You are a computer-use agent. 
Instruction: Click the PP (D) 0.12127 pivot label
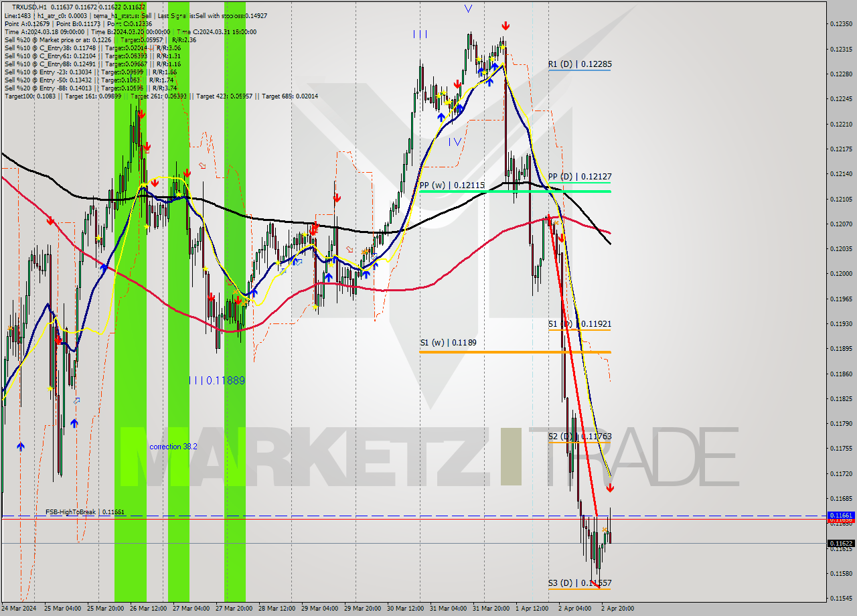(x=580, y=177)
